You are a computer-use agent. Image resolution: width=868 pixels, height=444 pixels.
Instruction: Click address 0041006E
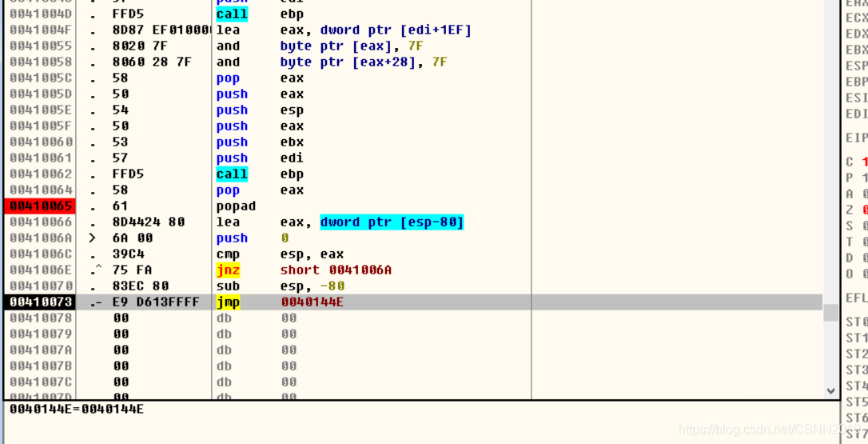tap(41, 270)
